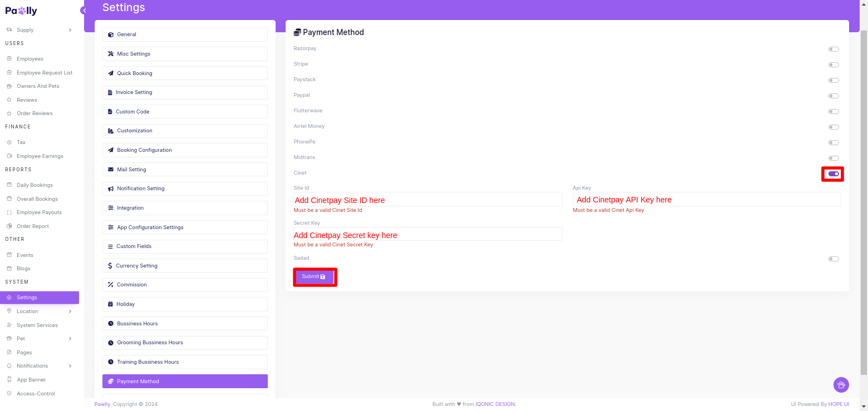Click the Tax sidebar icon
The image size is (868, 411).
tap(9, 142)
